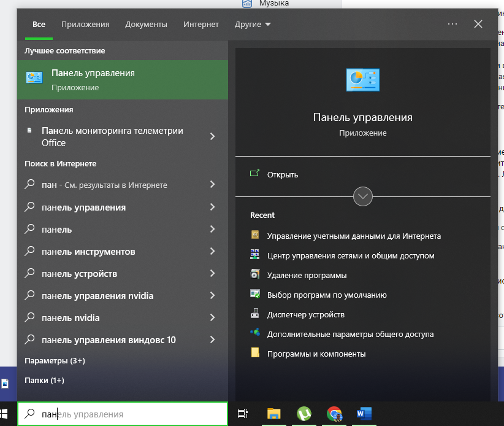Click Программы и компоненты folder icon

pyautogui.click(x=255, y=352)
